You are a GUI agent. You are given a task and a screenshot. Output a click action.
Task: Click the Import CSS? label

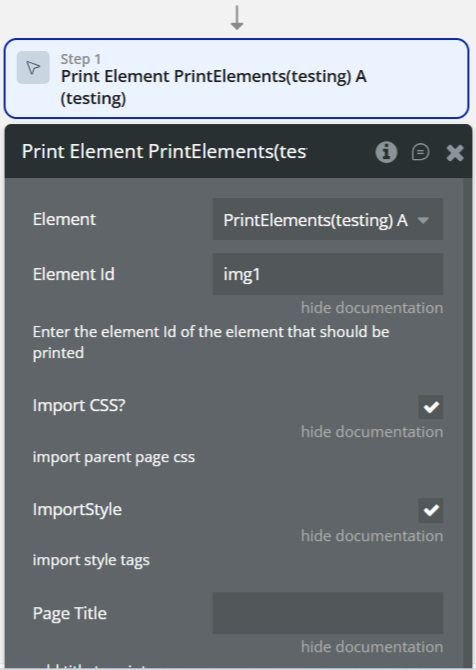(79, 406)
